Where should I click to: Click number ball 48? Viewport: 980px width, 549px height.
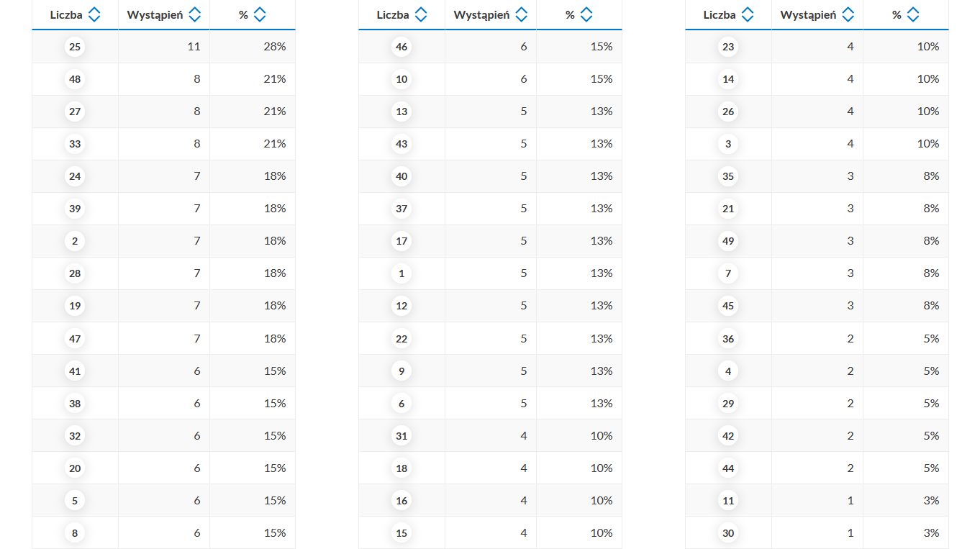(75, 79)
